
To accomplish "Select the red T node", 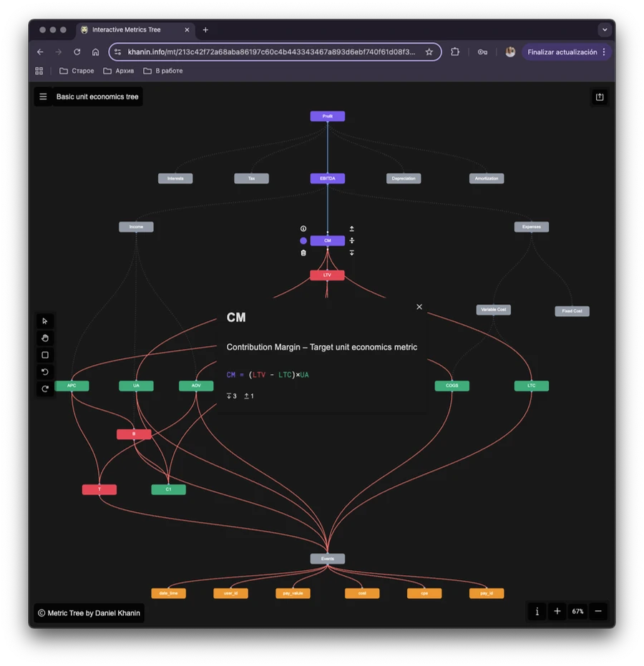I will pos(99,489).
